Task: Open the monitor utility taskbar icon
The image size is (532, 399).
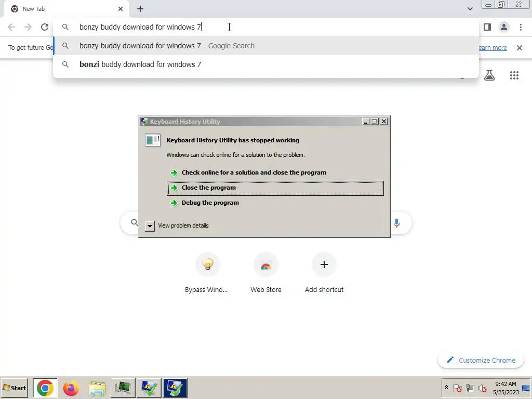Action: [x=123, y=388]
